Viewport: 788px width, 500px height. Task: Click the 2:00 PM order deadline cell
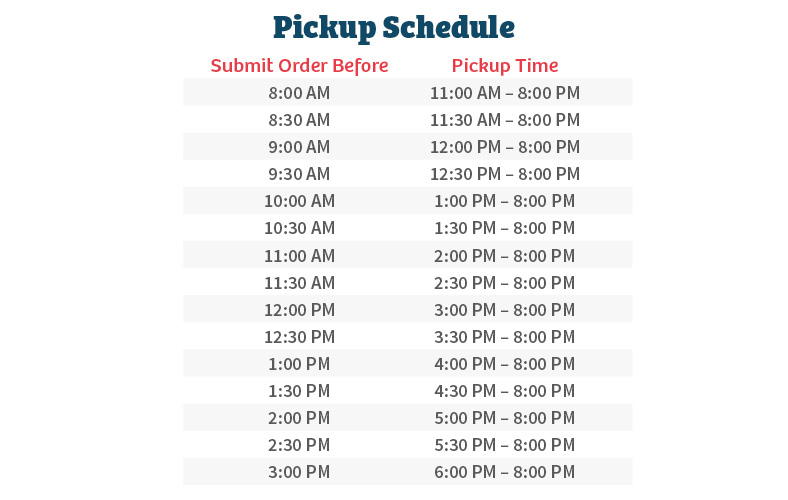pos(299,418)
